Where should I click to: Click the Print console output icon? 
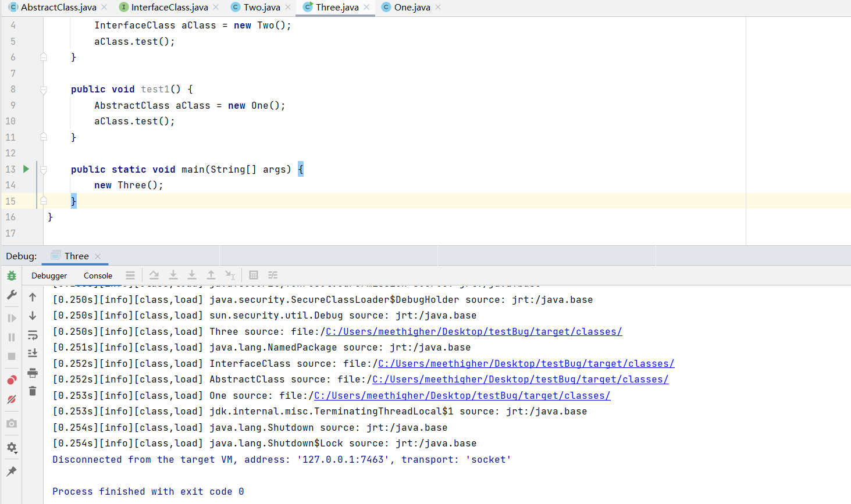pos(33,373)
